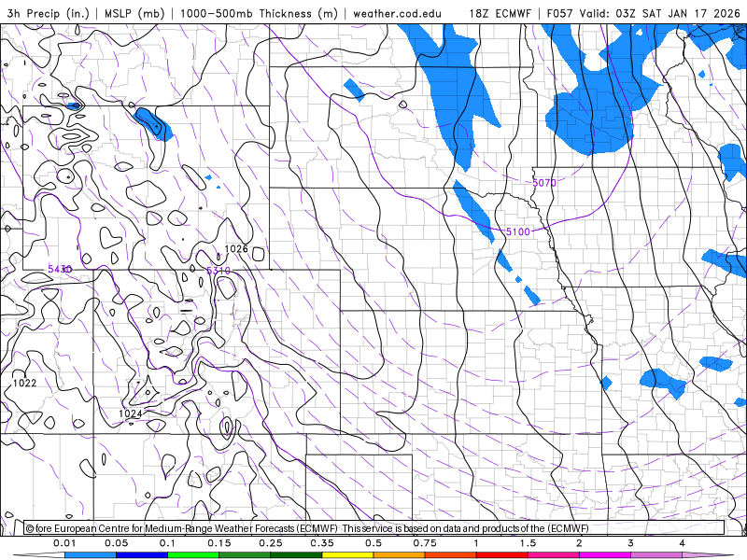Click the '3h Precip (in.)' title text
The image size is (747, 560).
pyautogui.click(x=49, y=13)
